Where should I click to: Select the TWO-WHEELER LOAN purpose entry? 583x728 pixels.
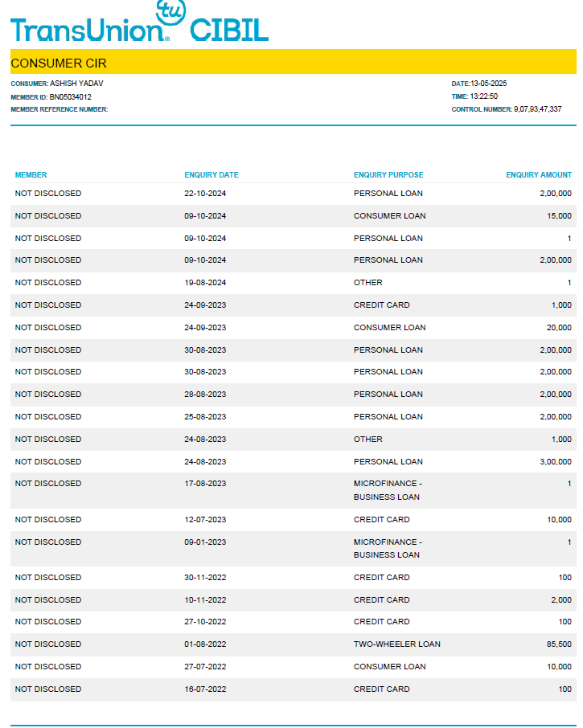(396, 644)
